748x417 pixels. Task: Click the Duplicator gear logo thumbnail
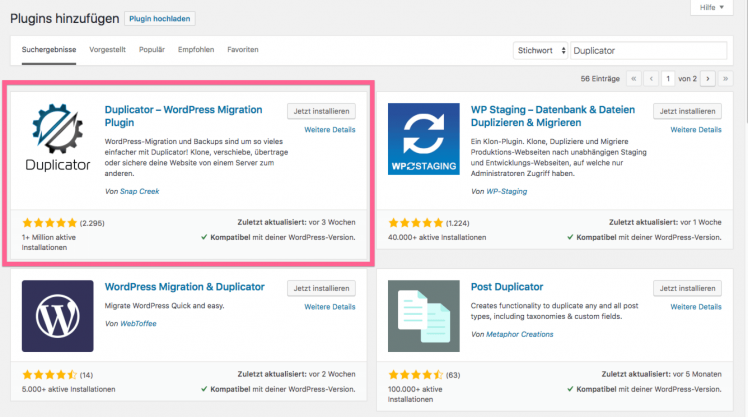[x=58, y=138]
